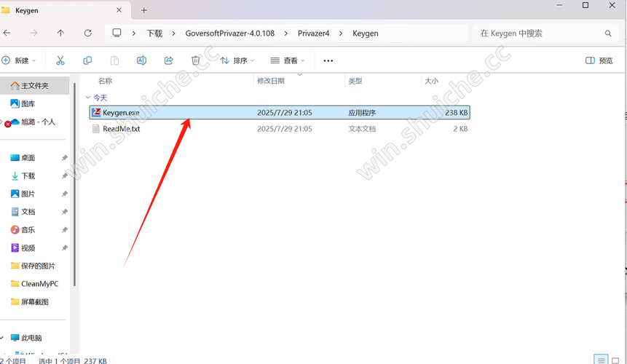
Task: Open the 查看 (View) dropdown
Action: tap(288, 60)
